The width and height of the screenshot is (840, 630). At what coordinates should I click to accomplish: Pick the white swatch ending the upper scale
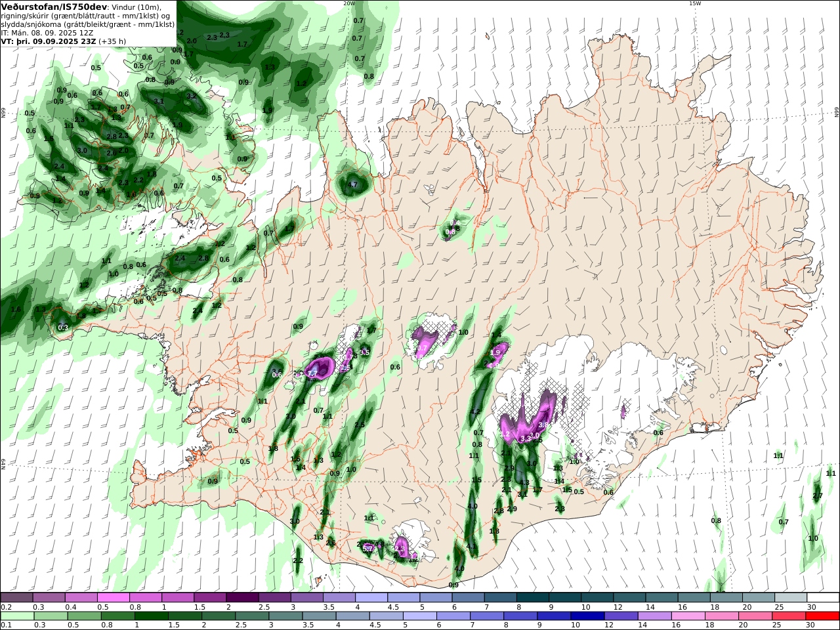tap(823, 597)
